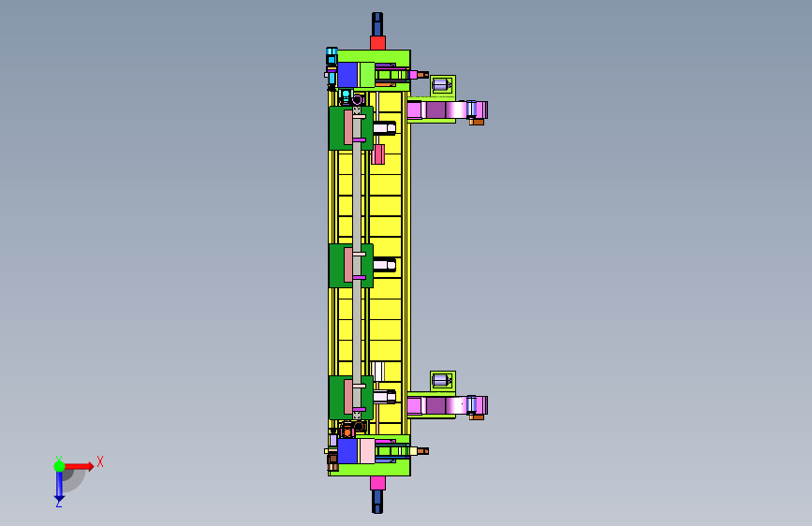Image resolution: width=812 pixels, height=526 pixels.
Task: Select the upper purple arm on right side
Action: [448, 110]
